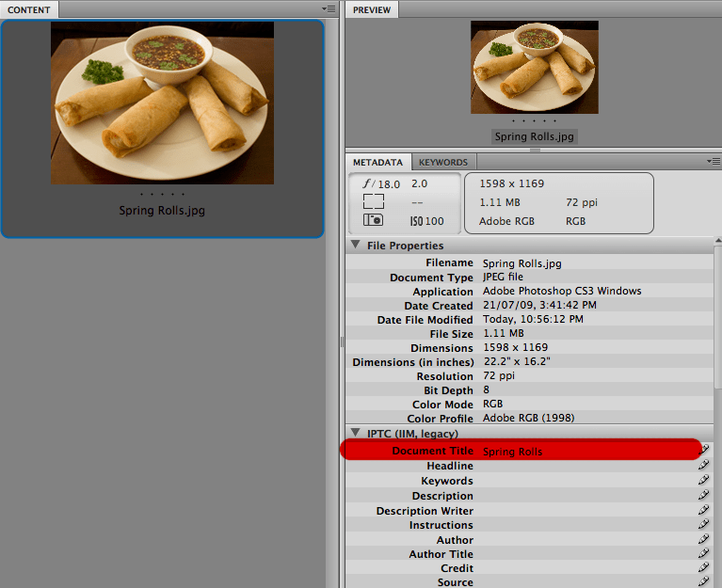Click the Resolution row value 72 ppi

tap(499, 375)
